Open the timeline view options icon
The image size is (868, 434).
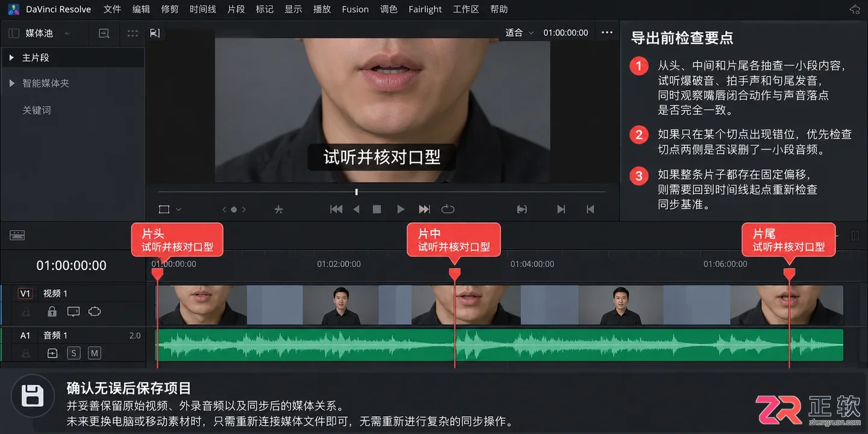tap(17, 236)
